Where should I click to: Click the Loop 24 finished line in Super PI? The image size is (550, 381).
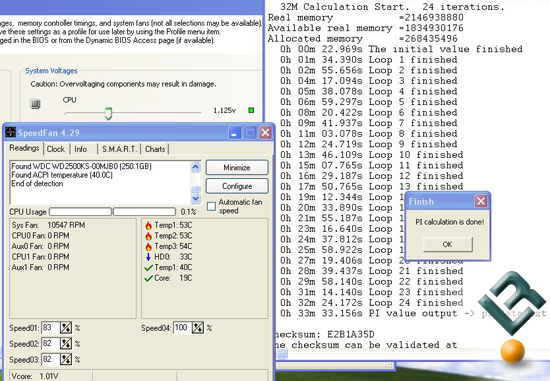point(372,302)
